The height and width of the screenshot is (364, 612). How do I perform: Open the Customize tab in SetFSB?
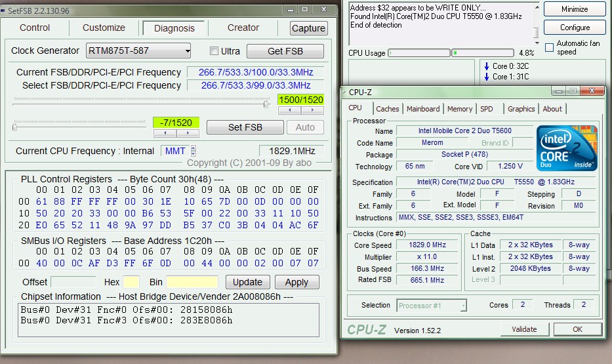[104, 28]
